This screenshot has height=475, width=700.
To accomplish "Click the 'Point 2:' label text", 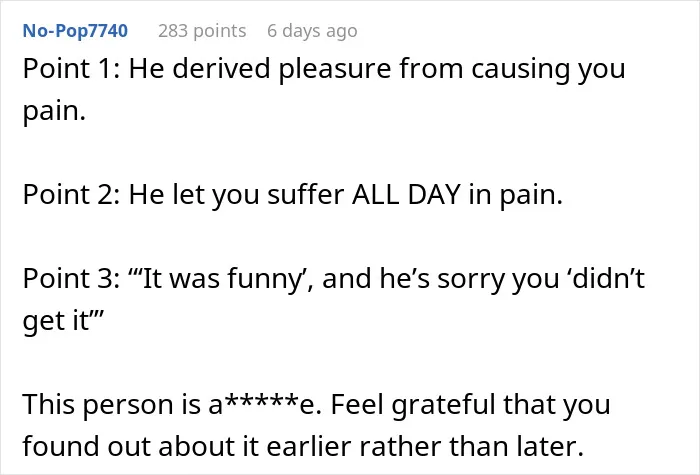I will [x=71, y=195].
